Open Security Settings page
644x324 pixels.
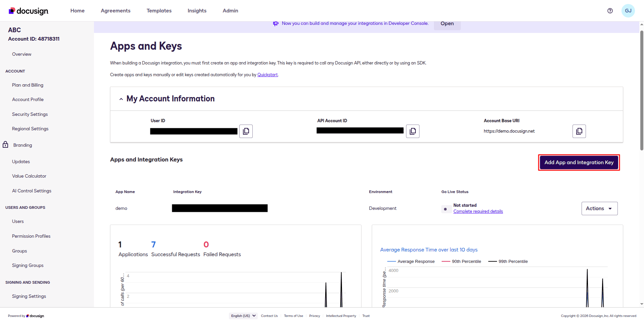click(30, 114)
